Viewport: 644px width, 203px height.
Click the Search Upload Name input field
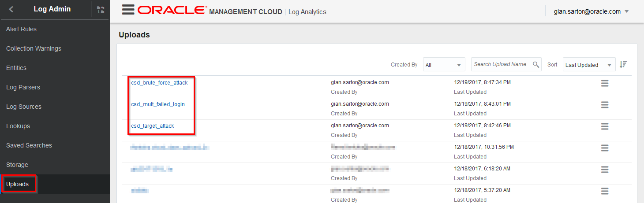tap(501, 64)
